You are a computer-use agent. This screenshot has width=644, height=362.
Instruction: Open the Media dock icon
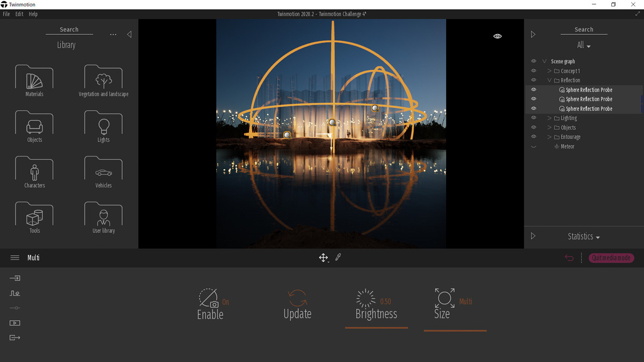(x=15, y=323)
